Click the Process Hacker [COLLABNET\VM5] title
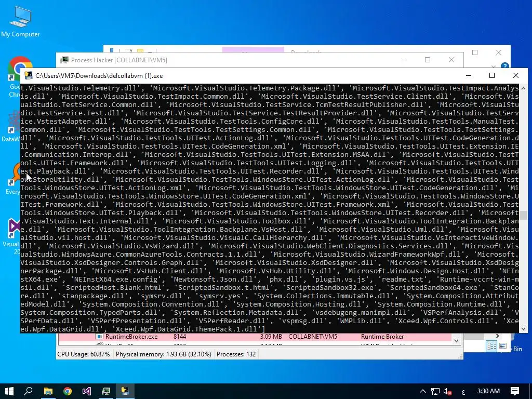The image size is (532, 399). pyautogui.click(x=119, y=60)
